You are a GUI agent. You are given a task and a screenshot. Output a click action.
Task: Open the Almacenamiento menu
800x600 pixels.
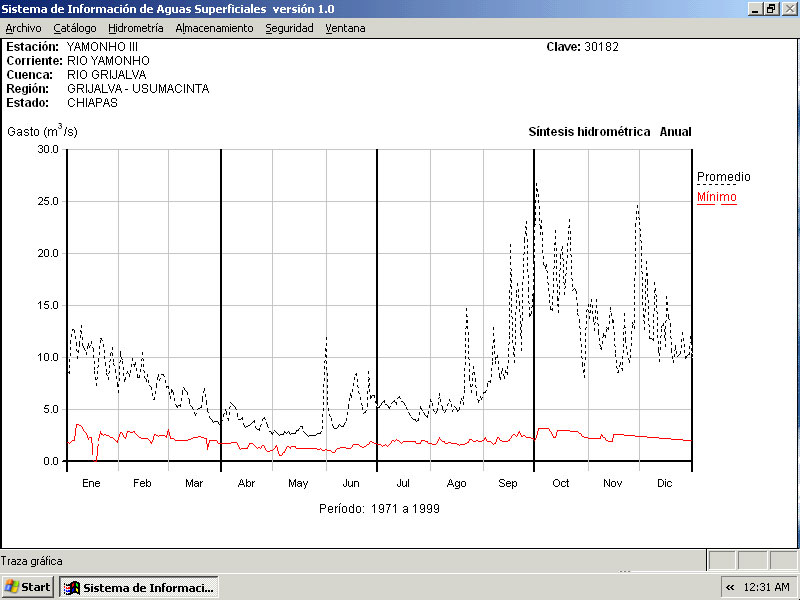point(214,28)
